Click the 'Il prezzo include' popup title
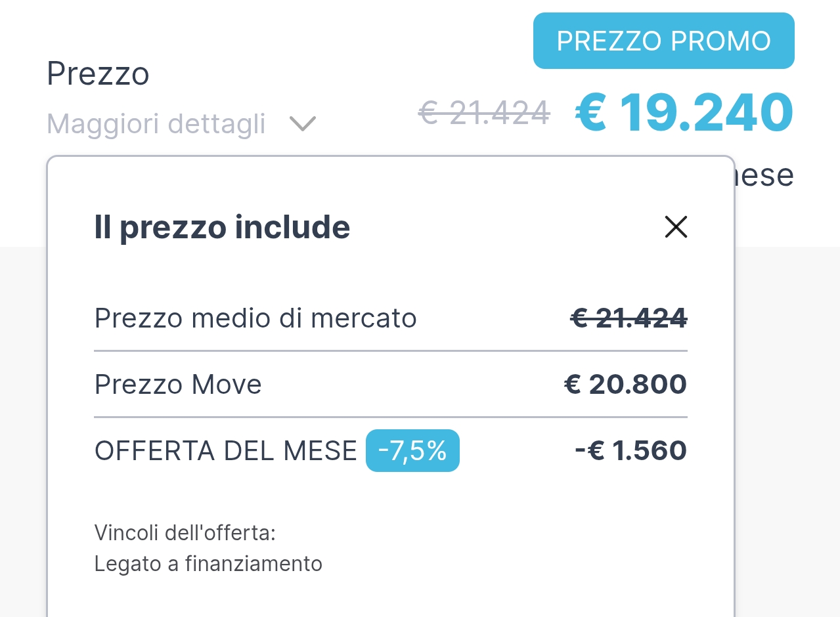The image size is (840, 617). tap(222, 227)
